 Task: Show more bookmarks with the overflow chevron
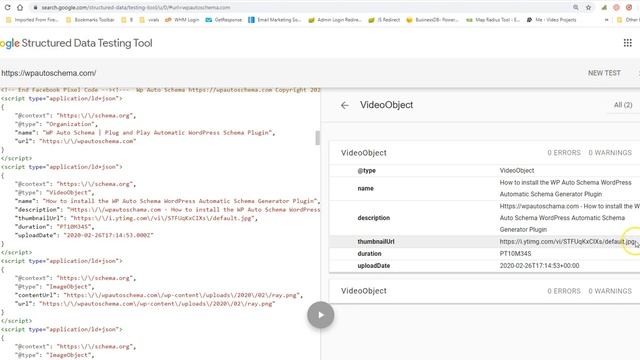(607, 20)
